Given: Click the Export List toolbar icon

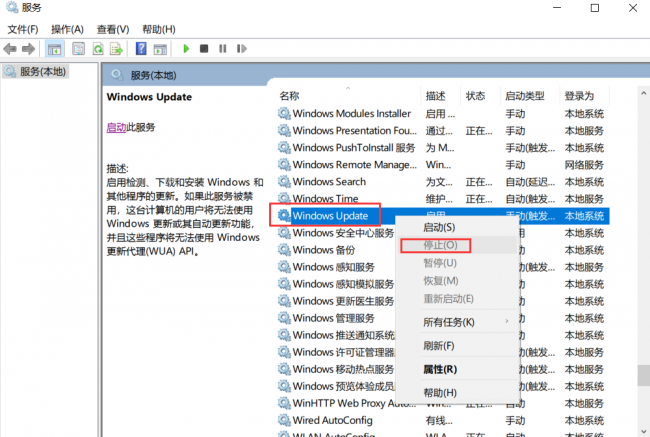Looking at the screenshot, I should pos(116,49).
